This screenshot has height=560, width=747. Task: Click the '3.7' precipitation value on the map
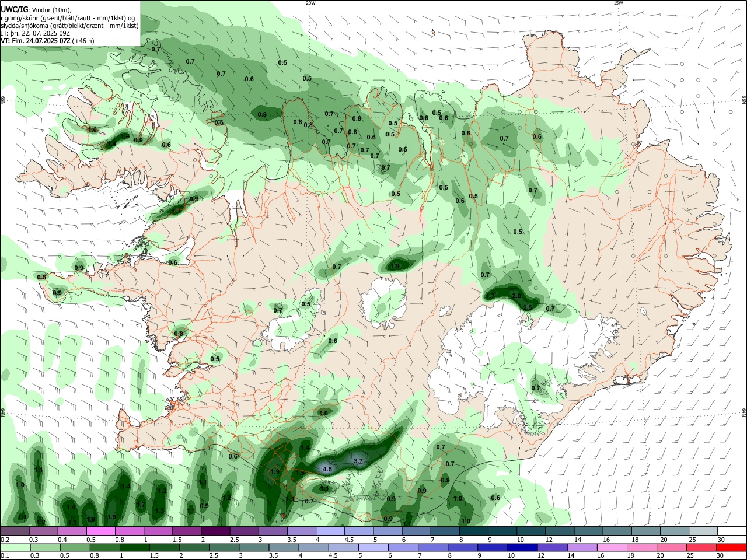pyautogui.click(x=358, y=461)
